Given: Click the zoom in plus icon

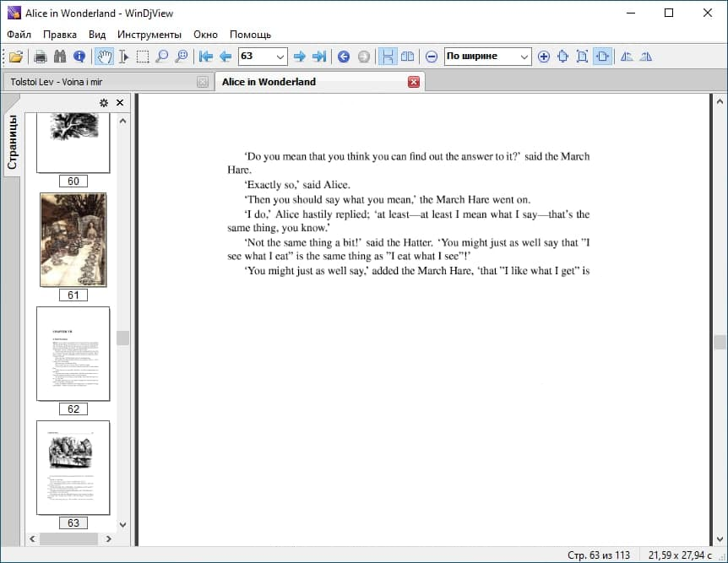Looking at the screenshot, I should pyautogui.click(x=543, y=57).
